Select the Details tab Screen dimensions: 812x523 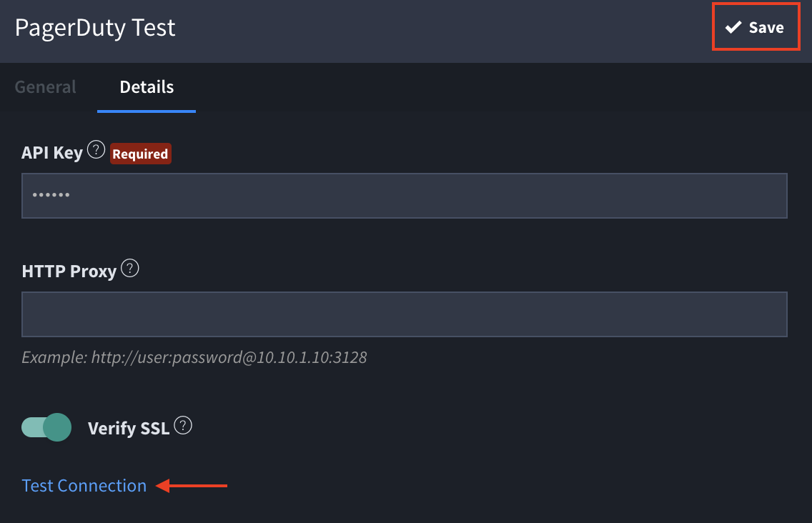[x=147, y=87]
